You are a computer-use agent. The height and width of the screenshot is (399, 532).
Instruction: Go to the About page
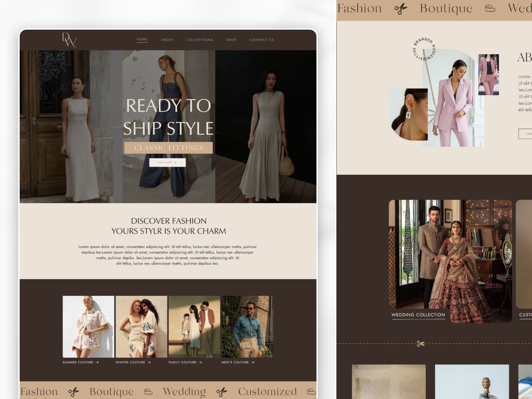(x=167, y=40)
